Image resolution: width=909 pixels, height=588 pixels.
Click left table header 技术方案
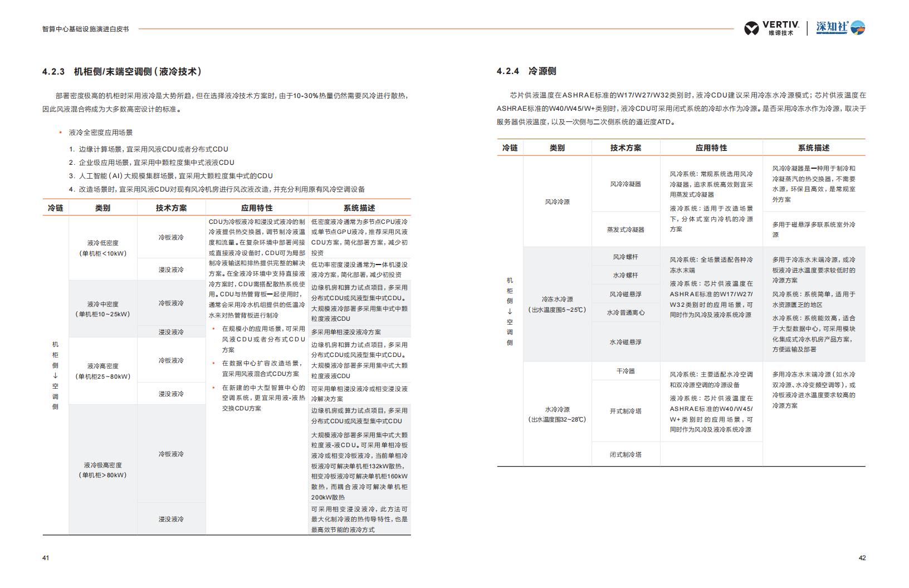point(172,208)
